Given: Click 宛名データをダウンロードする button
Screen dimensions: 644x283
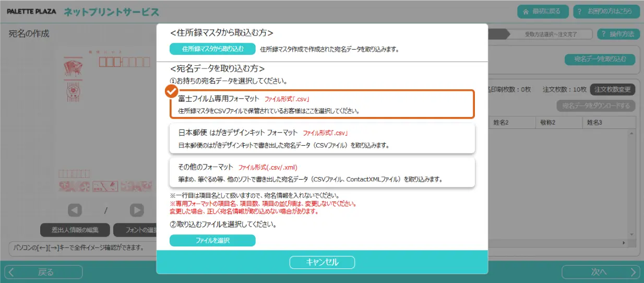Looking at the screenshot, I should pyautogui.click(x=596, y=106).
